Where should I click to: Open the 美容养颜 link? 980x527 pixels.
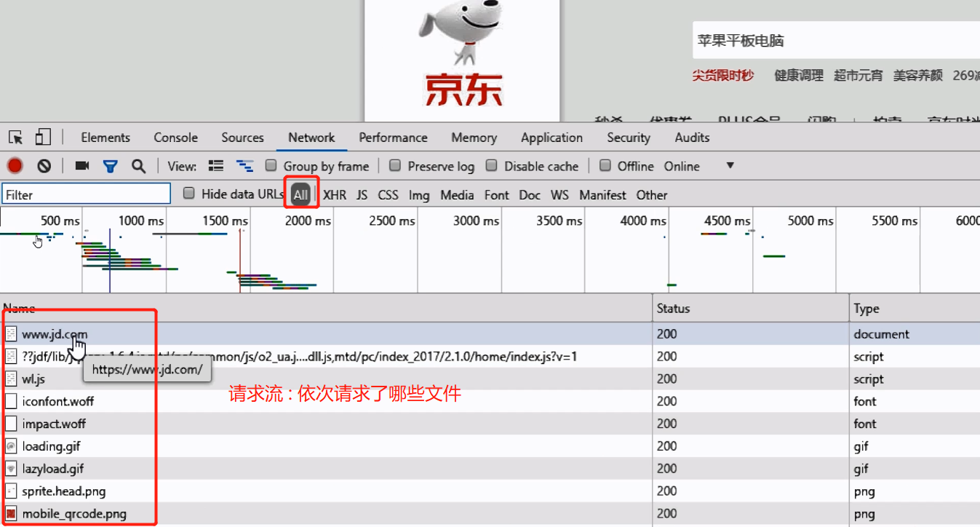coord(917,75)
